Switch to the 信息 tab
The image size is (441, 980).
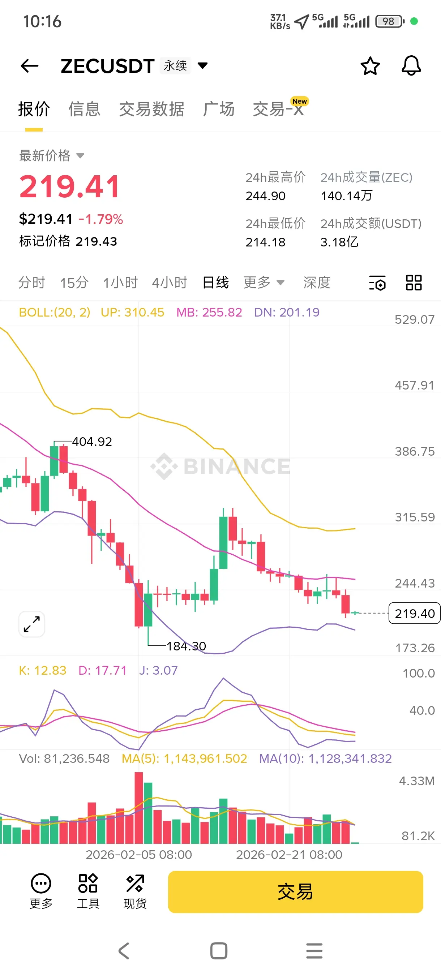[x=85, y=109]
